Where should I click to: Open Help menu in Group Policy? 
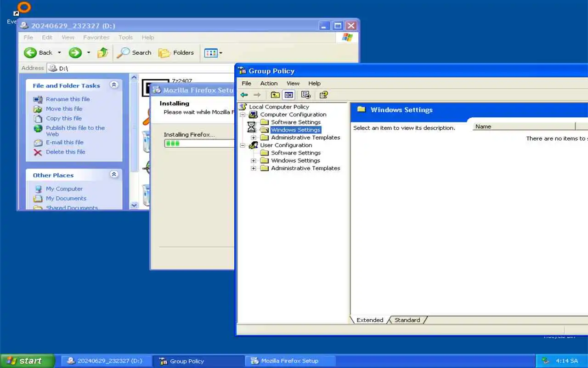click(314, 83)
